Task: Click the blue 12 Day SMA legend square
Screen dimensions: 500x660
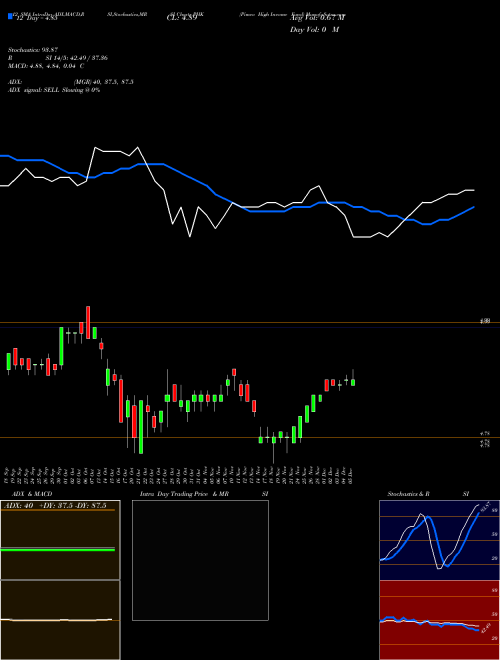Action: [10, 16]
